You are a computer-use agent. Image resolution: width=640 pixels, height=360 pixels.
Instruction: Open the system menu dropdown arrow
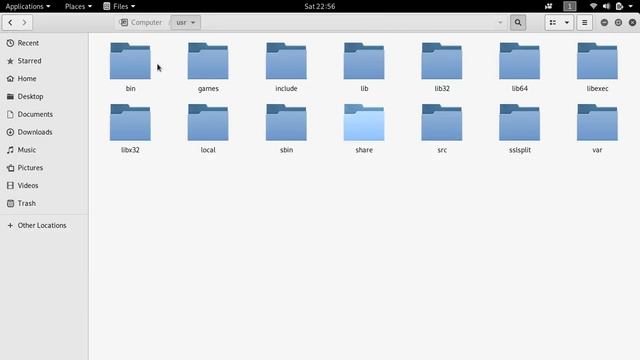click(x=631, y=6)
